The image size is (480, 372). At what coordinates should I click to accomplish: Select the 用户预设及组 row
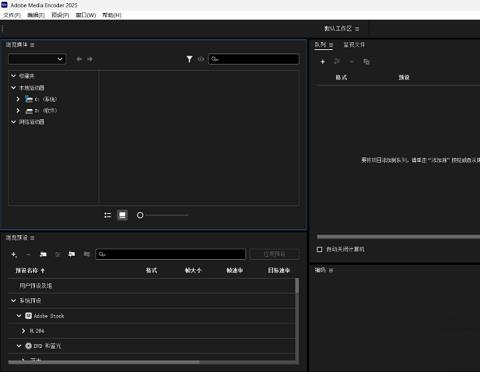click(152, 286)
